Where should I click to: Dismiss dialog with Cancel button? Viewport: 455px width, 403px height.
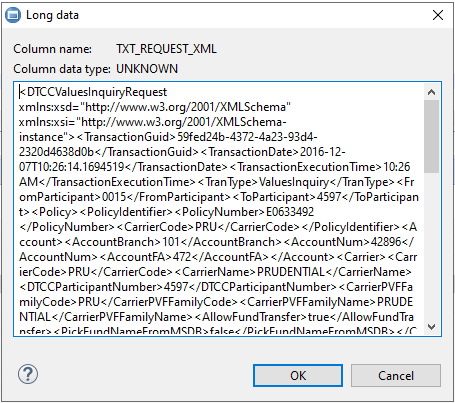(396, 376)
